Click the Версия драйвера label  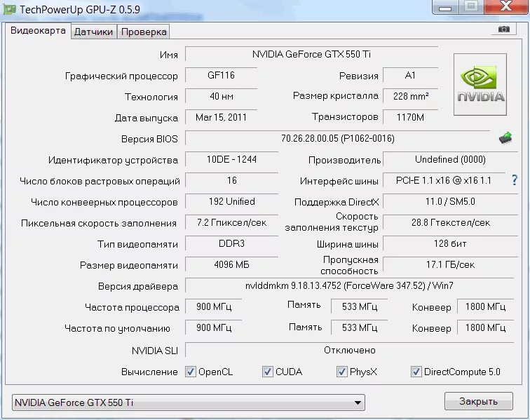138,286
